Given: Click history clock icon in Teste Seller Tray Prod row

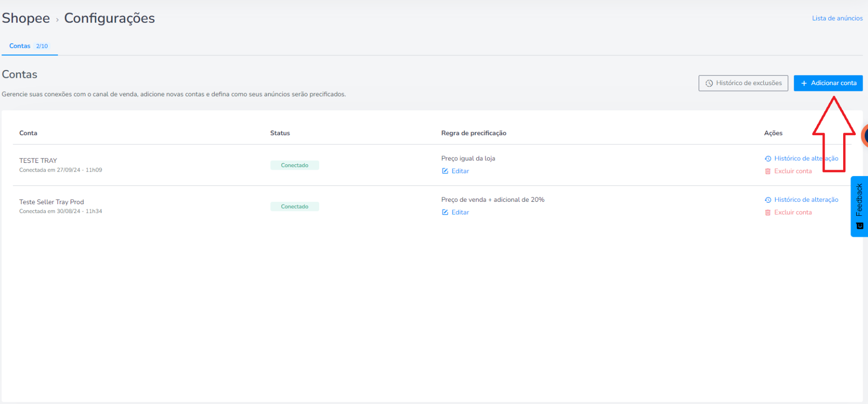Looking at the screenshot, I should pos(768,200).
